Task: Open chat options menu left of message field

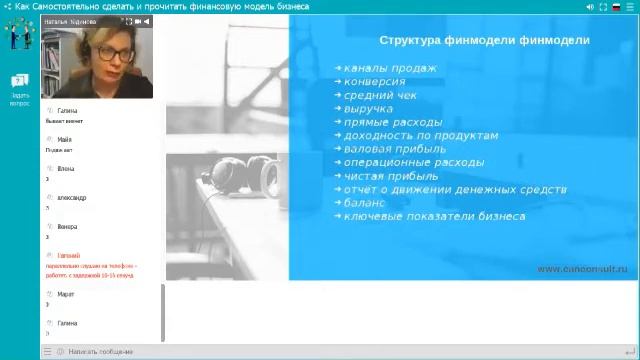Action: 48,351
